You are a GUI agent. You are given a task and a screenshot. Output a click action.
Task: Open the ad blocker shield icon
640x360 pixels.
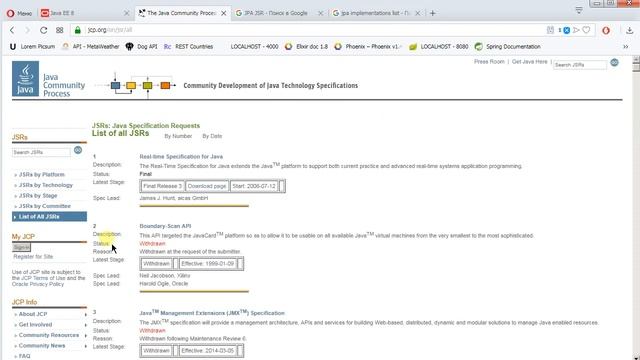(x=567, y=30)
